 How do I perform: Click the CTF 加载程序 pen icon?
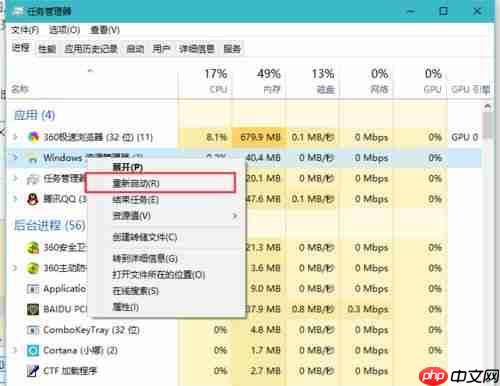pos(33,371)
